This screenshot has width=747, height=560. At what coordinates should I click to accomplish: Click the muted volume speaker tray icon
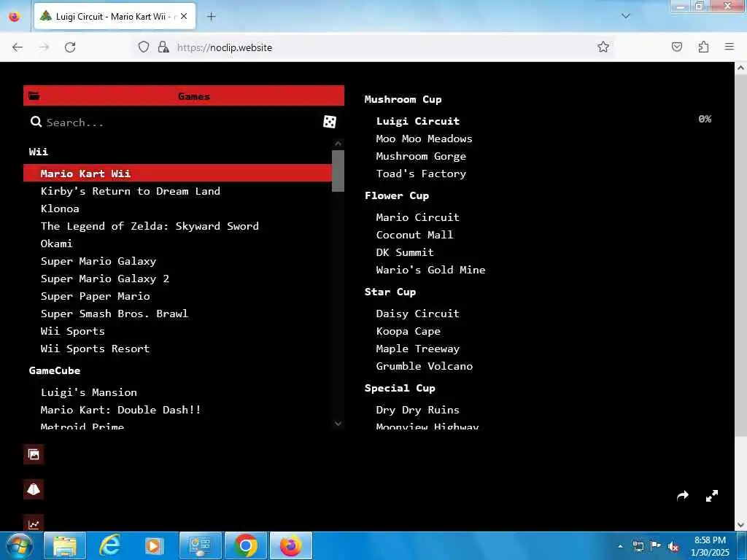pos(673,547)
